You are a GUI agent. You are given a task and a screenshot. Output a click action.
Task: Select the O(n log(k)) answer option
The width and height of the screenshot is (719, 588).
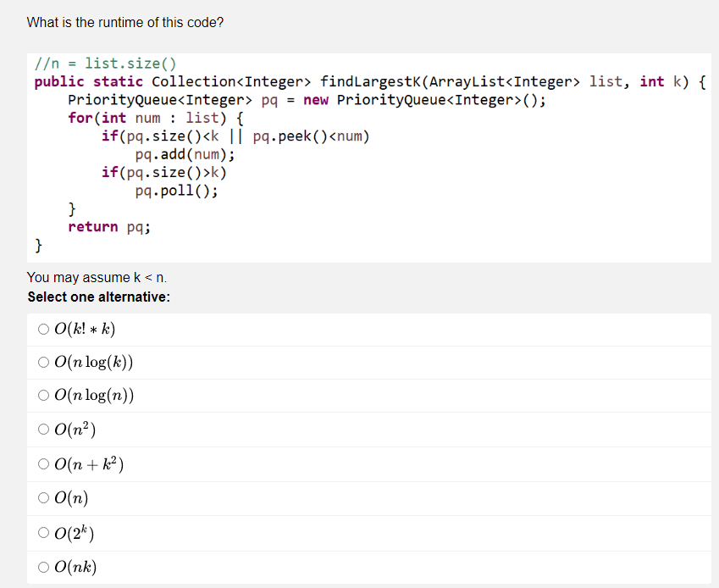[x=43, y=363]
